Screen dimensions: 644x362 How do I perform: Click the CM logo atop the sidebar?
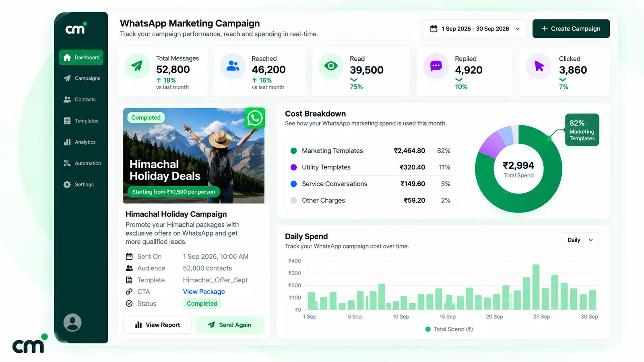coord(76,28)
